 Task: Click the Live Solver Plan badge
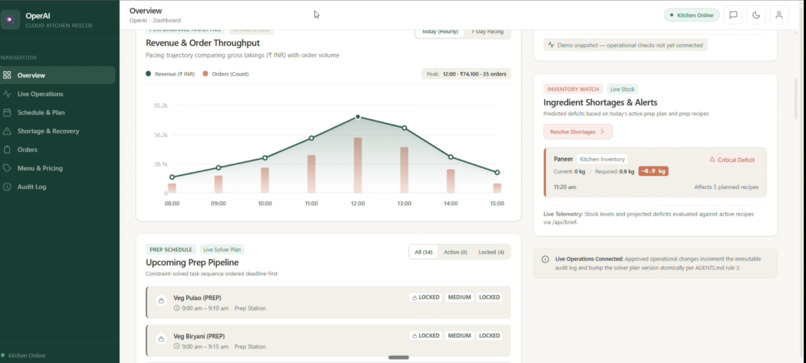(x=222, y=249)
